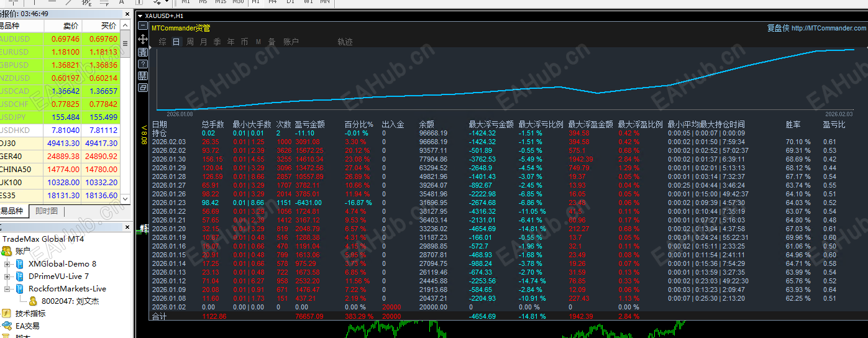Select the 8002047: 刘文杰 account entry
This screenshot has width=868, height=338.
(x=70, y=301)
